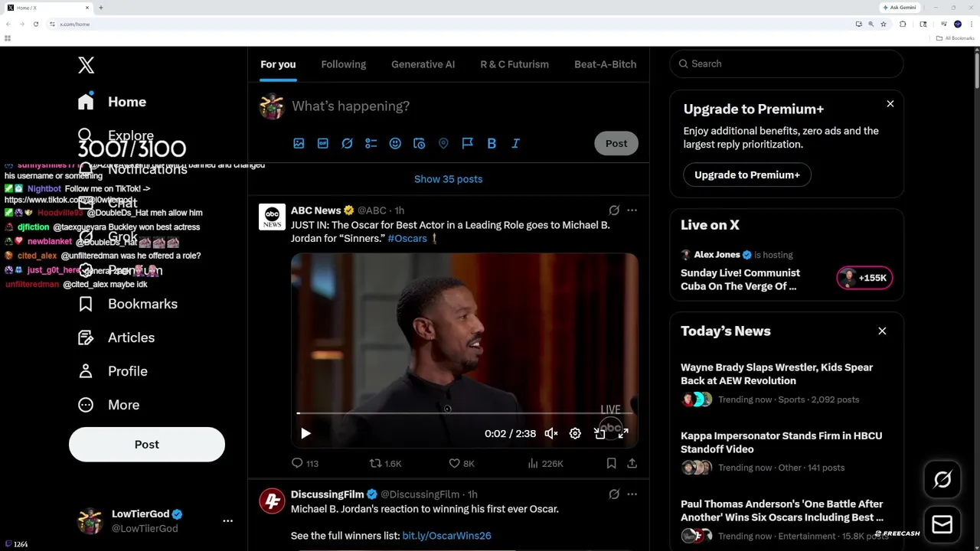This screenshot has height=551, width=980.
Task: Click the large sidebar Post button
Action: tap(147, 445)
